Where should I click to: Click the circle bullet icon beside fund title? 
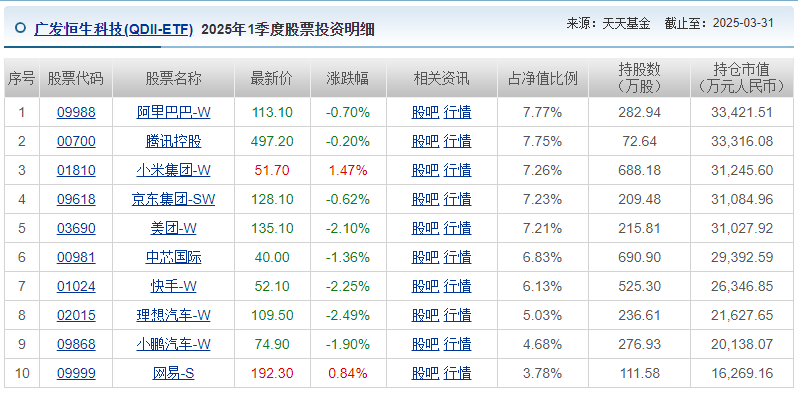click(x=20, y=28)
